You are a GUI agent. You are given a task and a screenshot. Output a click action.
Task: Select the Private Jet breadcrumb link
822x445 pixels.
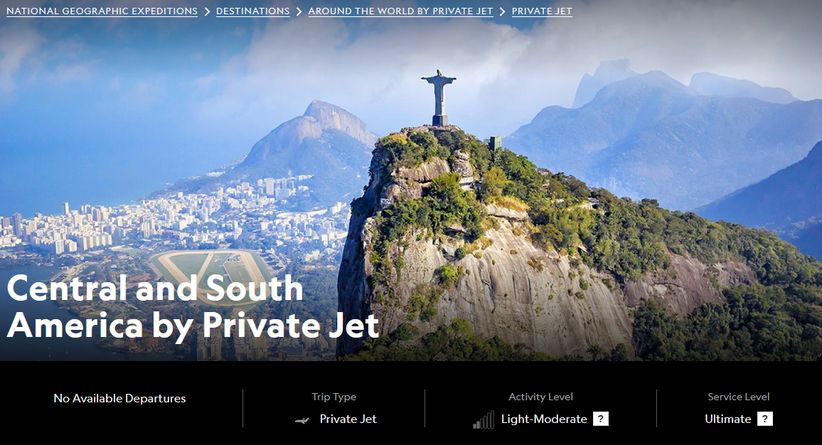tap(542, 11)
